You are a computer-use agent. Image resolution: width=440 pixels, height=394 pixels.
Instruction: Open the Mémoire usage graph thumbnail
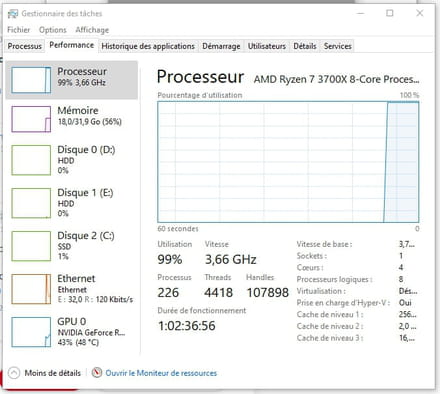coord(31,119)
